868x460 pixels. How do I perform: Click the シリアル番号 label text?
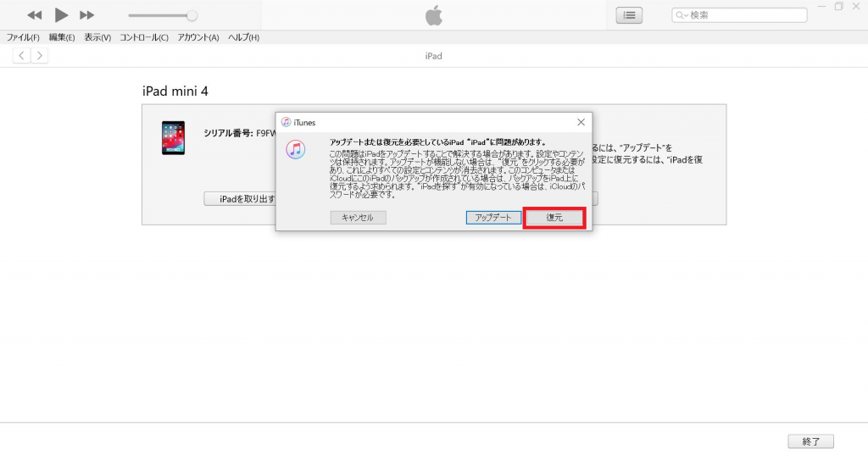tap(228, 133)
